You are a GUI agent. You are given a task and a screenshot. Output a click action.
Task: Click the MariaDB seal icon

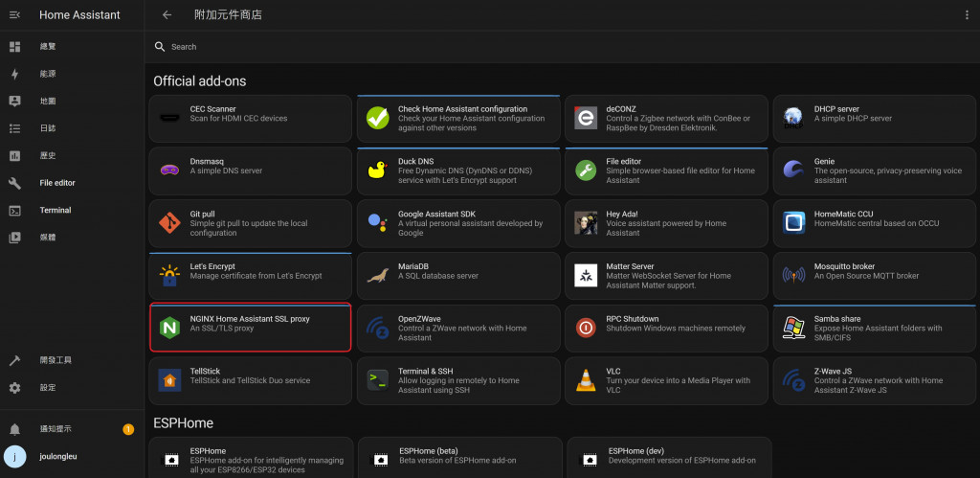377,275
